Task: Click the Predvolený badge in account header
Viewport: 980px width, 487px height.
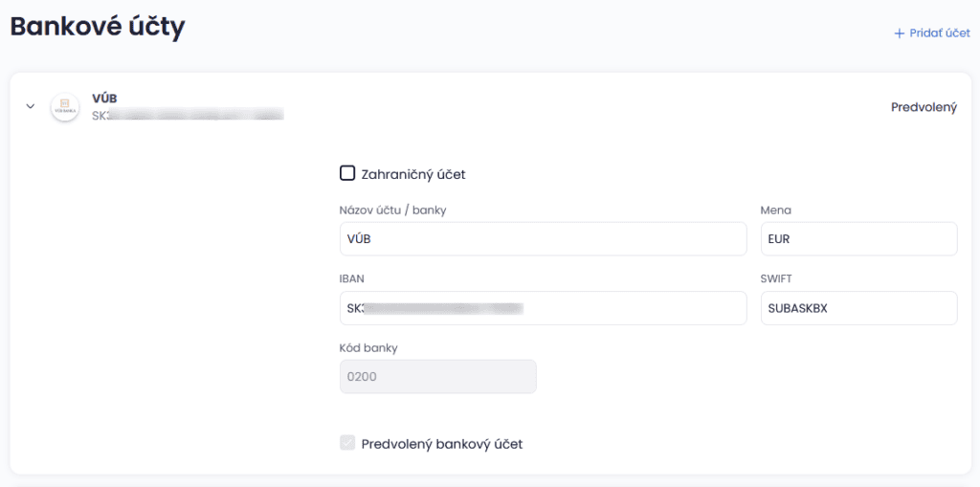Action: click(x=924, y=107)
